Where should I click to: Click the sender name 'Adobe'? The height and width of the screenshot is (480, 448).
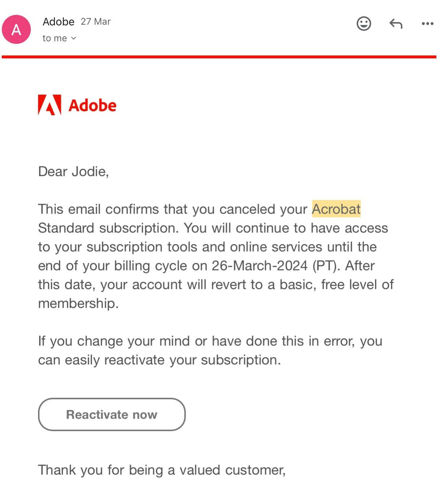click(58, 22)
